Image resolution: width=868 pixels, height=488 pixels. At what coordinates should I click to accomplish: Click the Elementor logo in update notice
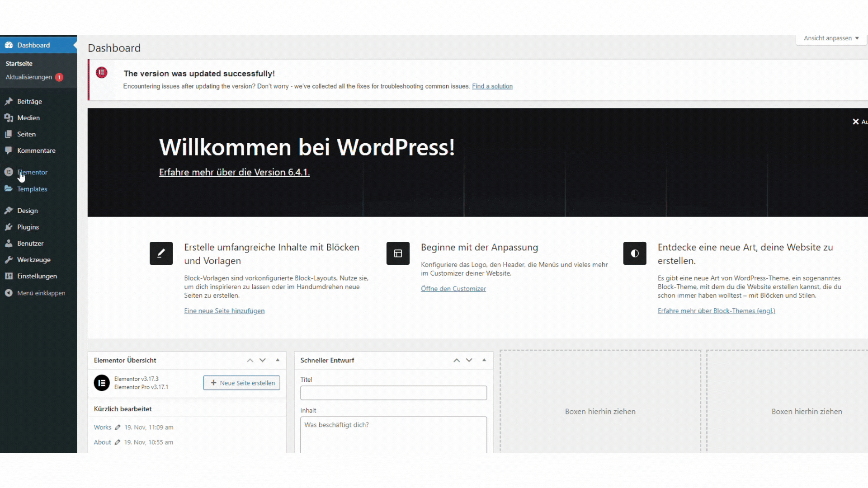102,72
